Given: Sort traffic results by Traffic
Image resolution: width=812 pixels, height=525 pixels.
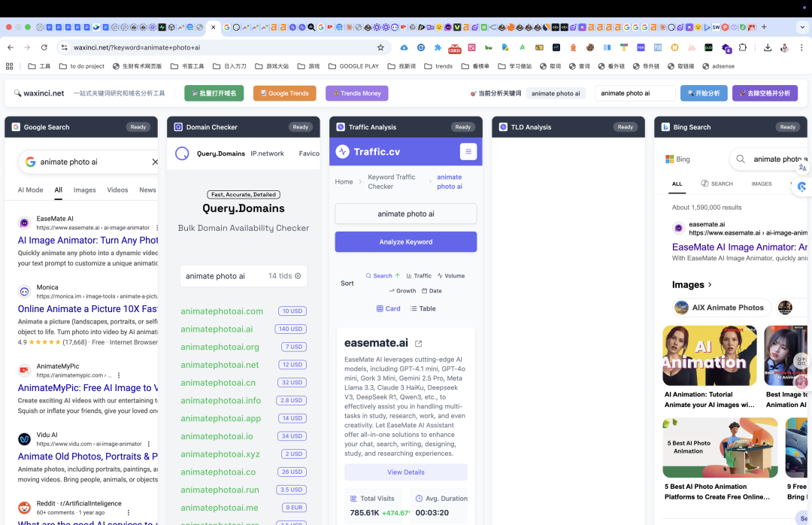Looking at the screenshot, I should (419, 276).
